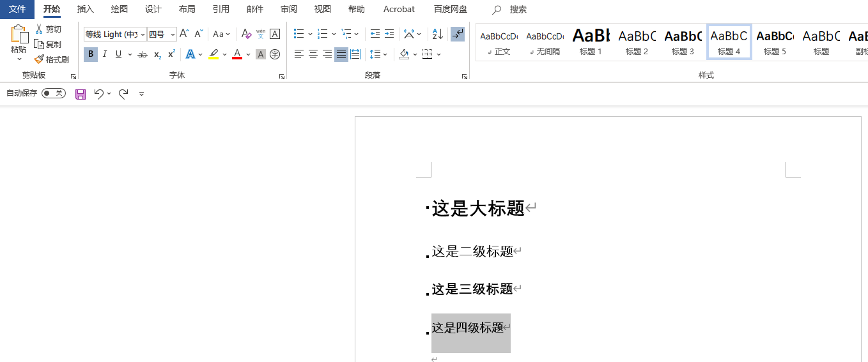868x362 pixels.
Task: Toggle Italic formatting
Action: (x=105, y=54)
